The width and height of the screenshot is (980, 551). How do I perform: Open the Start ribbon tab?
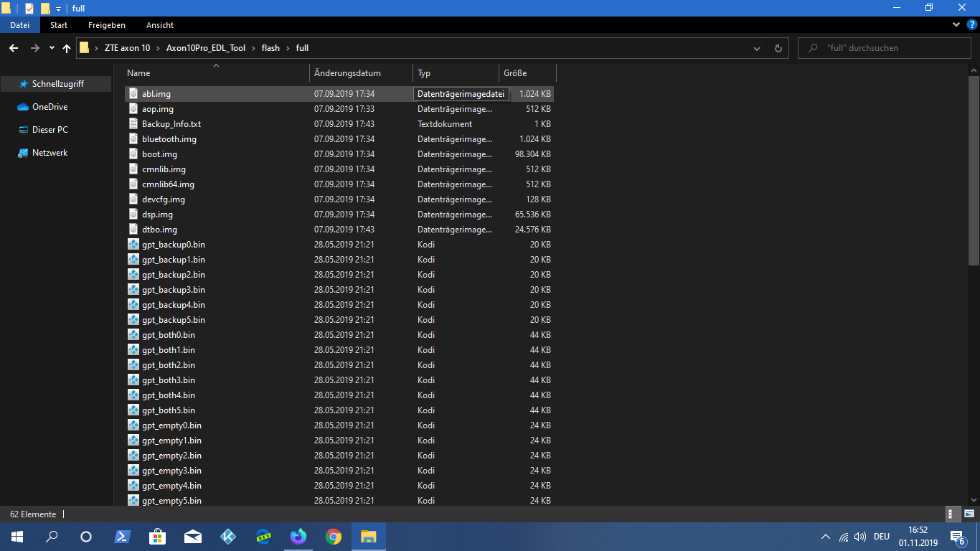59,24
